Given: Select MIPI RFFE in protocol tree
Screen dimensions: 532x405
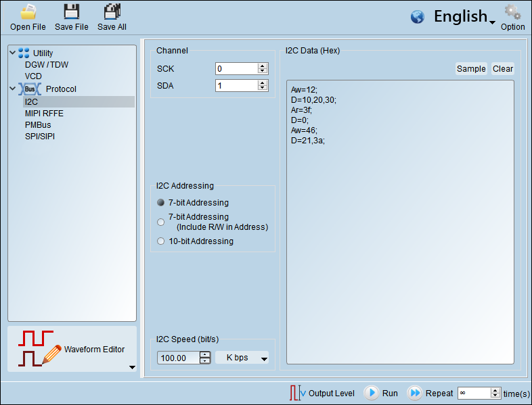Looking at the screenshot, I should [44, 114].
